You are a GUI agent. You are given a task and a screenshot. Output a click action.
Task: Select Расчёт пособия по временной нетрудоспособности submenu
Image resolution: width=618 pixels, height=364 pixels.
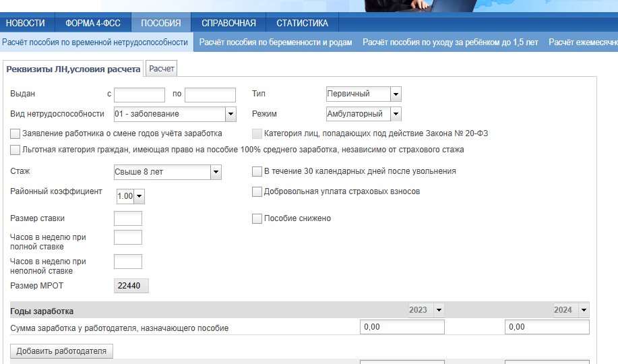tap(95, 42)
